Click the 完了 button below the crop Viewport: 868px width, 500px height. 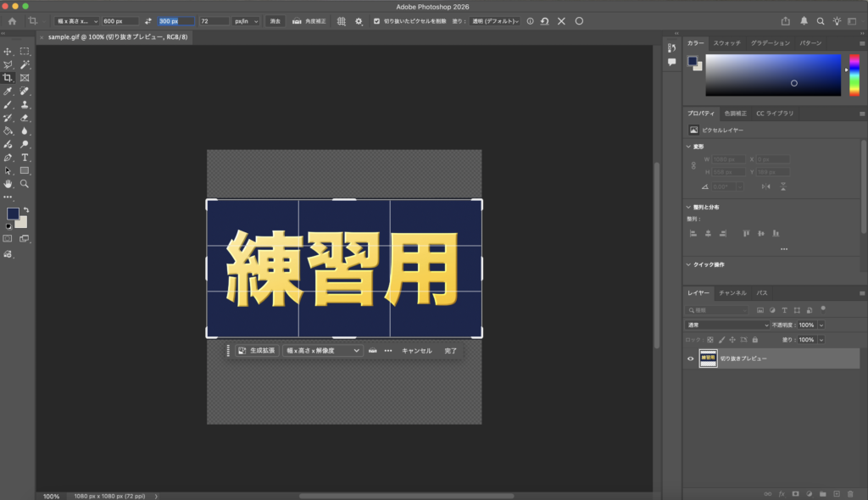pyautogui.click(x=450, y=350)
